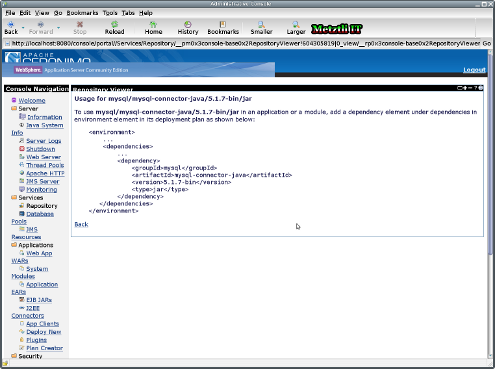The height and width of the screenshot is (369, 495).
Task: Click the Logout link
Action: click(x=474, y=70)
